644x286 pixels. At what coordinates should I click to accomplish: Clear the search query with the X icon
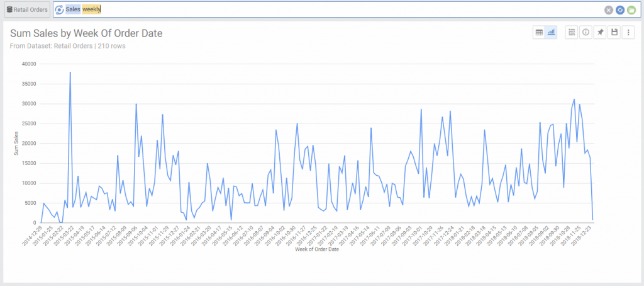[x=609, y=10]
